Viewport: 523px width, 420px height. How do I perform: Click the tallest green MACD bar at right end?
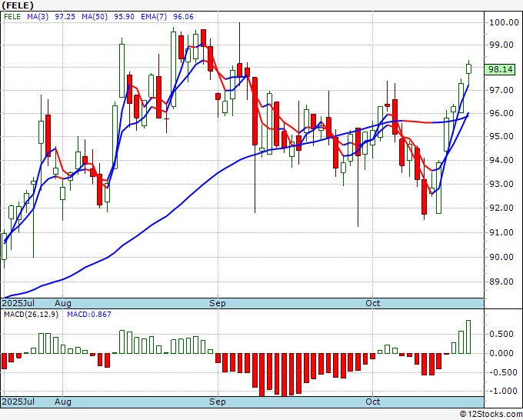click(468, 337)
